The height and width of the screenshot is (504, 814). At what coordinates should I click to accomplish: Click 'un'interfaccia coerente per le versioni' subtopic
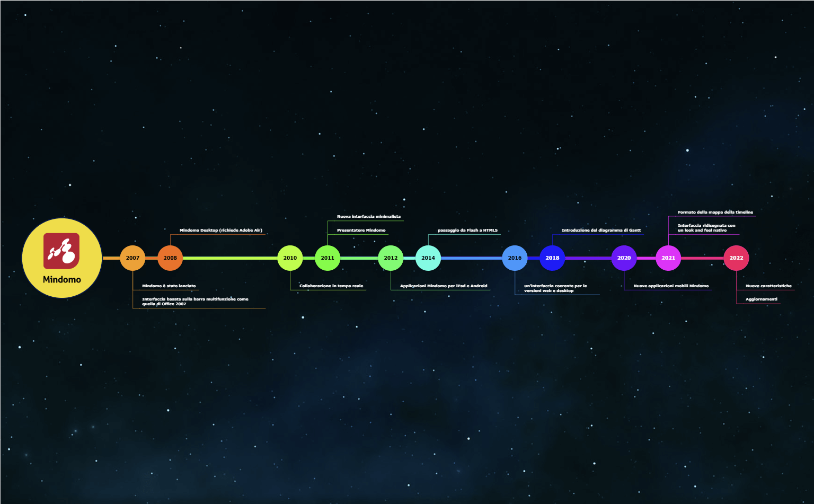coord(555,288)
